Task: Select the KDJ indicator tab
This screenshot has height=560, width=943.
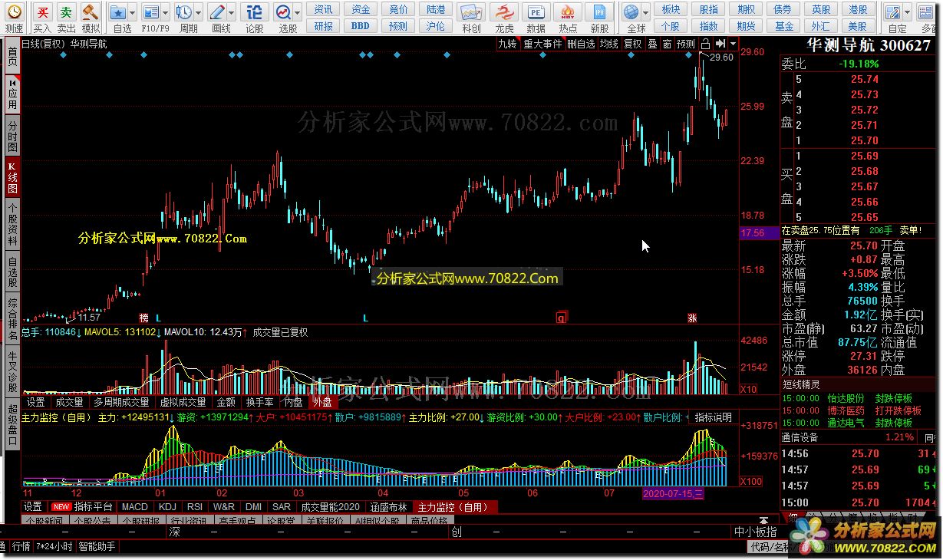Action: [x=167, y=507]
